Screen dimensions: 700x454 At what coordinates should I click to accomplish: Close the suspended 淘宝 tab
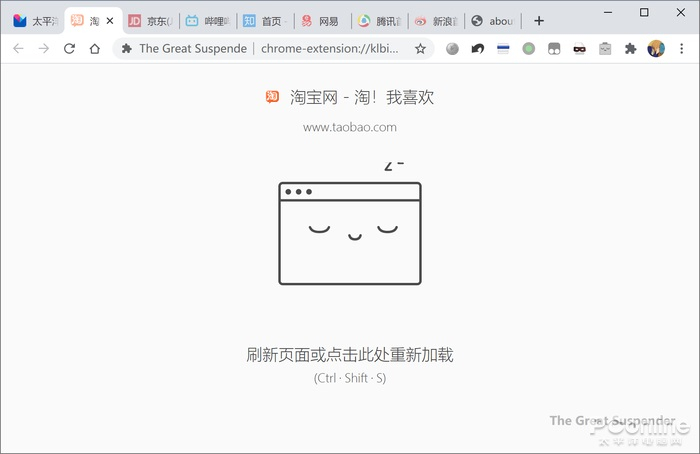[110, 21]
